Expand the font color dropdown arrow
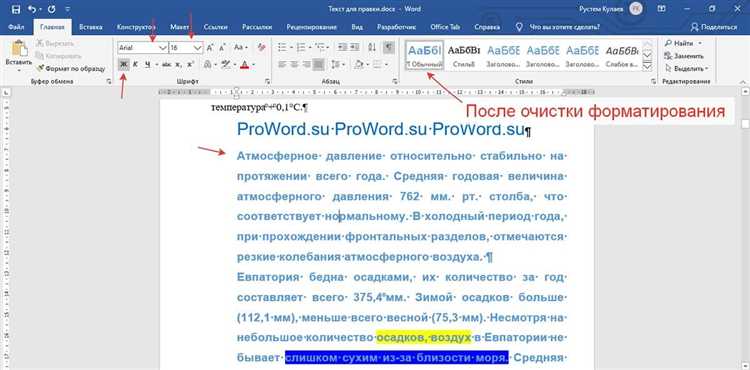 pyautogui.click(x=254, y=64)
